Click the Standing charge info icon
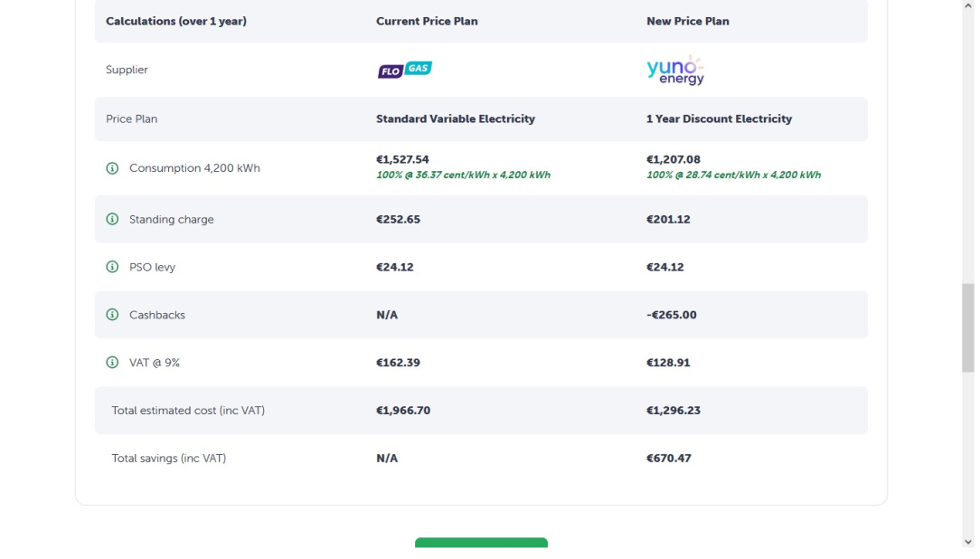 pyautogui.click(x=112, y=220)
